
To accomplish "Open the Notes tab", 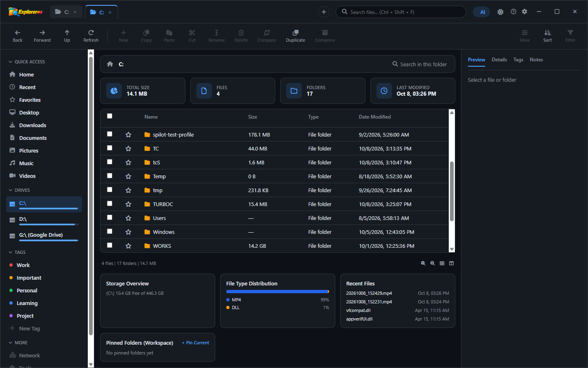I will click(x=536, y=60).
